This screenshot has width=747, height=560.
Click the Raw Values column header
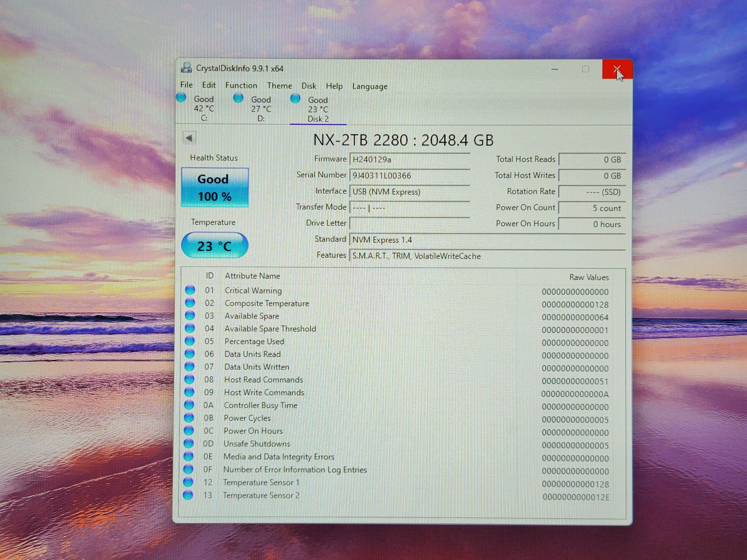point(589,277)
